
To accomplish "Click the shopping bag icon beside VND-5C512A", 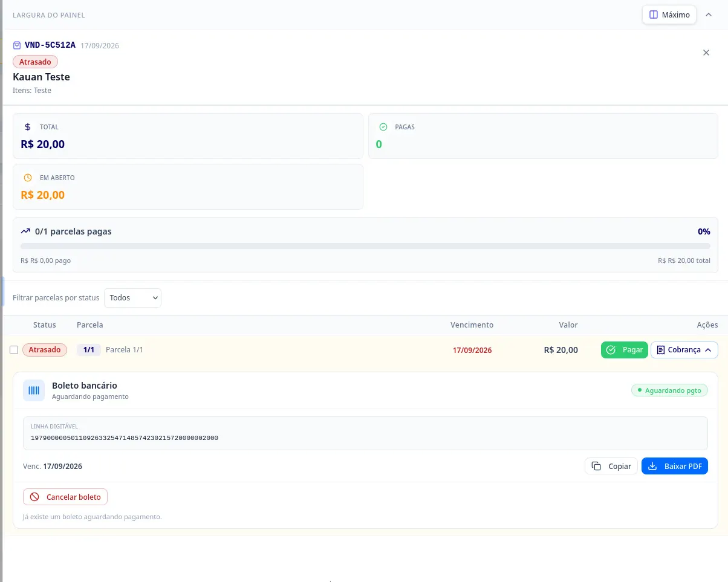I will 17,45.
